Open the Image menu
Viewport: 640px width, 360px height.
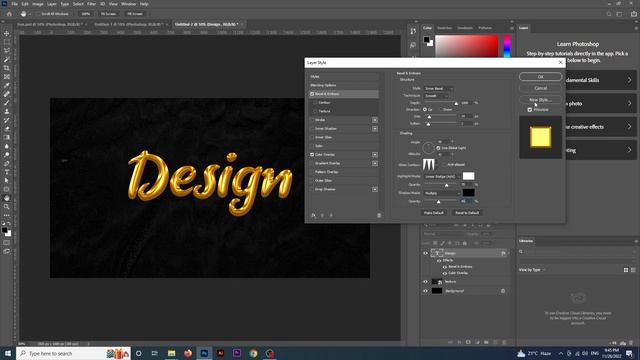point(38,4)
